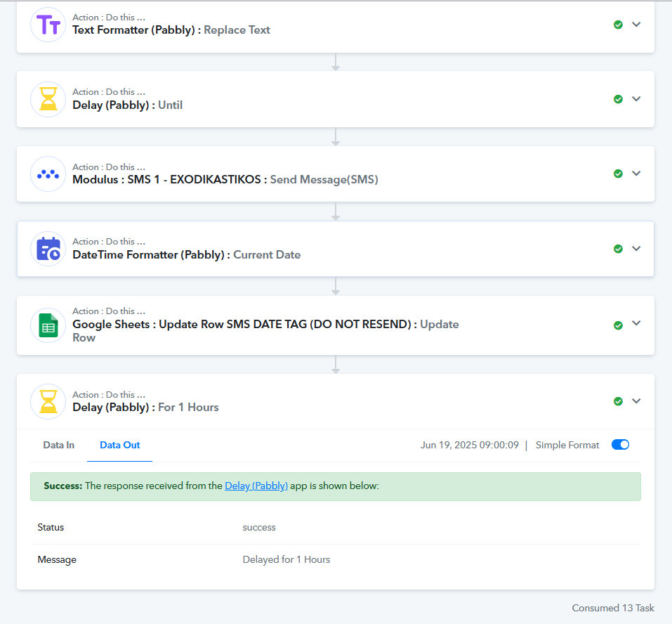Viewport: 672px width, 624px height.
Task: Expand the Text Formatter Replace Text step
Action: 636,25
